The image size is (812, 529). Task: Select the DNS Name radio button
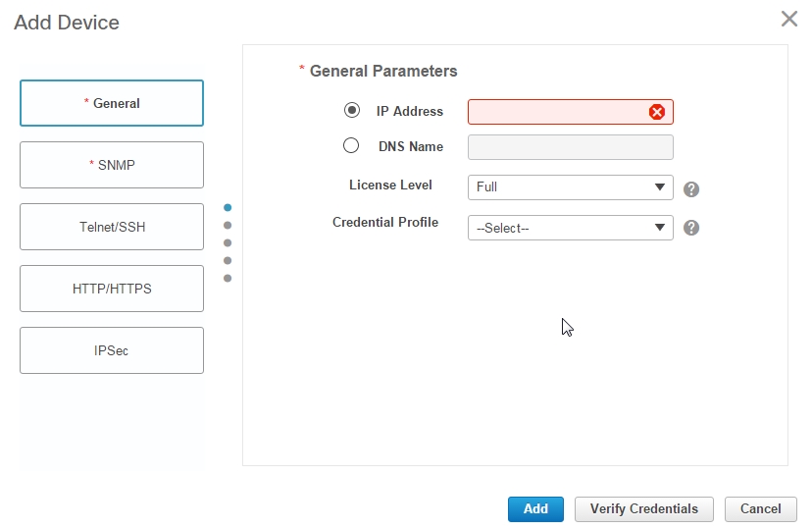click(351, 146)
